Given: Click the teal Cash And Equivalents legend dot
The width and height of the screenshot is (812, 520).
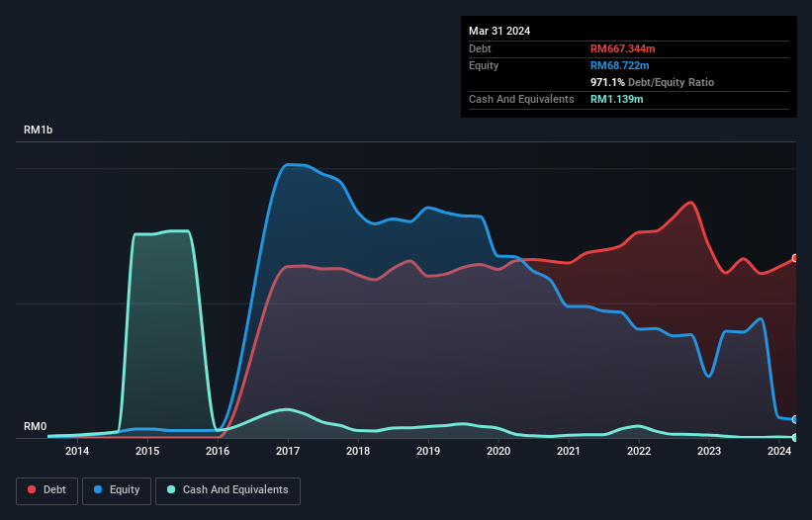Looking at the screenshot, I should pyautogui.click(x=171, y=489).
